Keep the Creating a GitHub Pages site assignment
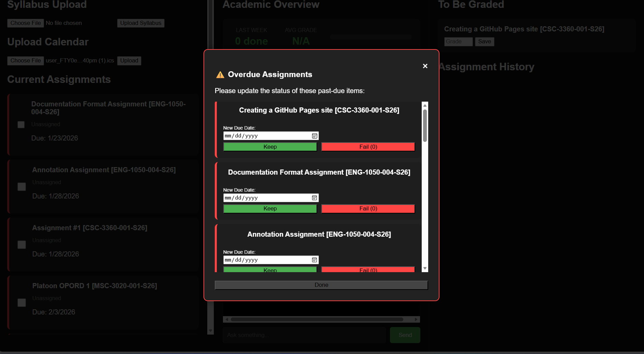Image resolution: width=644 pixels, height=354 pixels. coord(270,147)
